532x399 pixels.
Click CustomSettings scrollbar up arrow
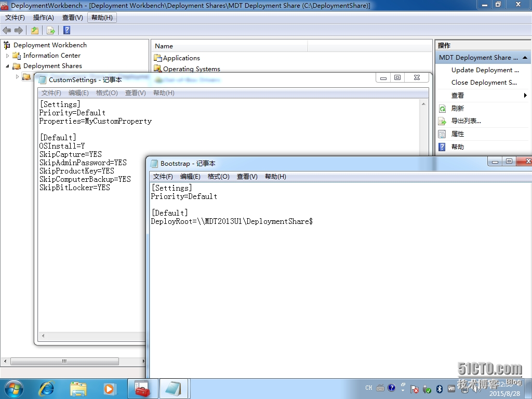click(x=423, y=104)
